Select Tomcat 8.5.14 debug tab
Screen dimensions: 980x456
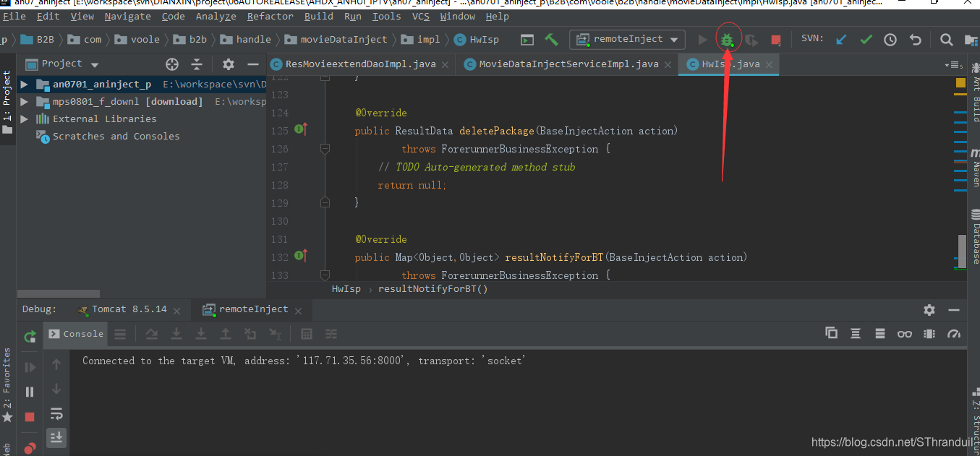129,309
